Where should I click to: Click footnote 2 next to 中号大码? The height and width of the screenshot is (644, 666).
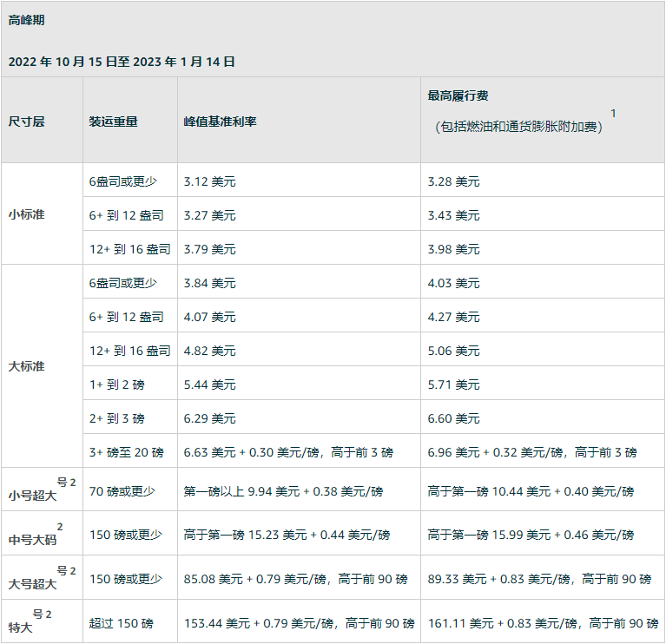click(60, 526)
